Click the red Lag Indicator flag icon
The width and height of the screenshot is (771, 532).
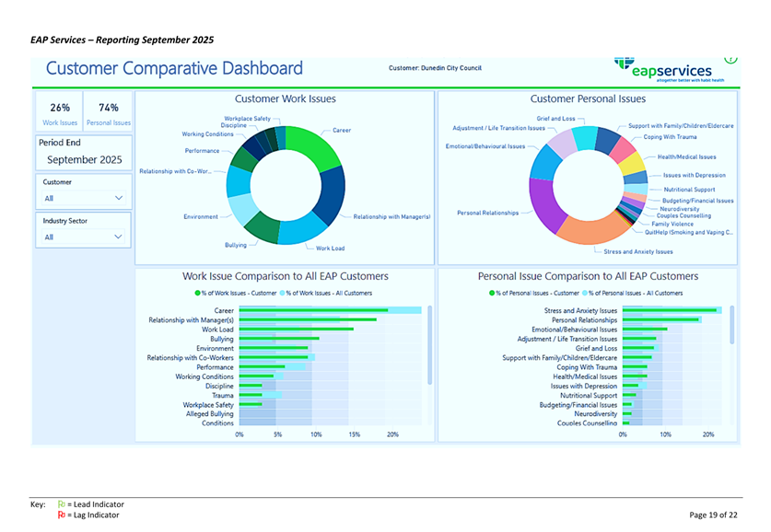point(62,515)
